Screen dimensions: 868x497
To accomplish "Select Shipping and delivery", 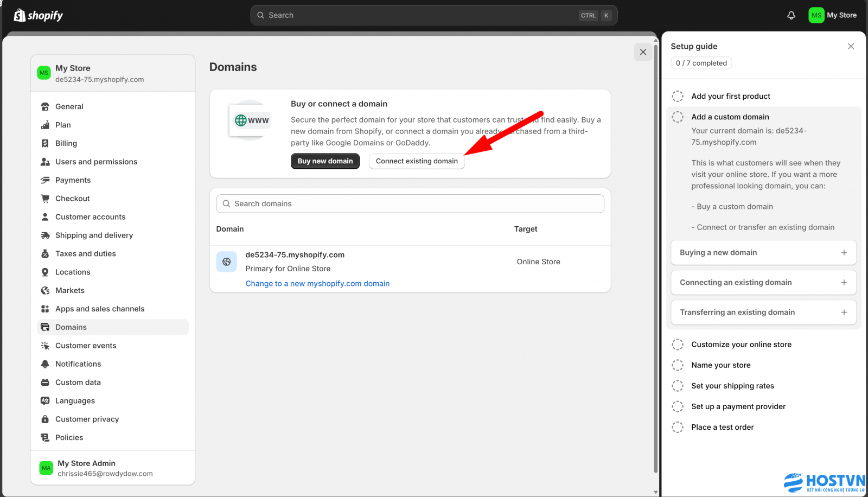I will 113,235.
